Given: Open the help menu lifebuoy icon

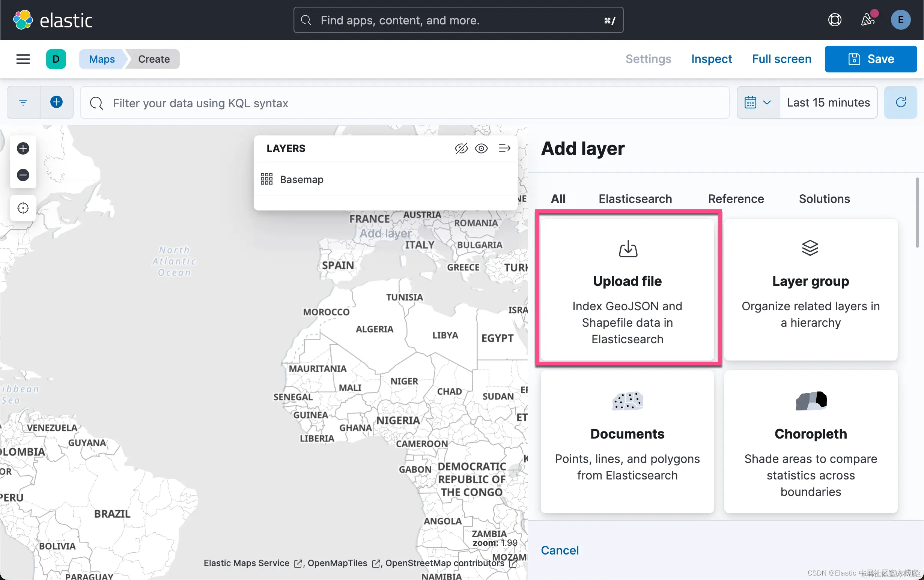Looking at the screenshot, I should 835,20.
